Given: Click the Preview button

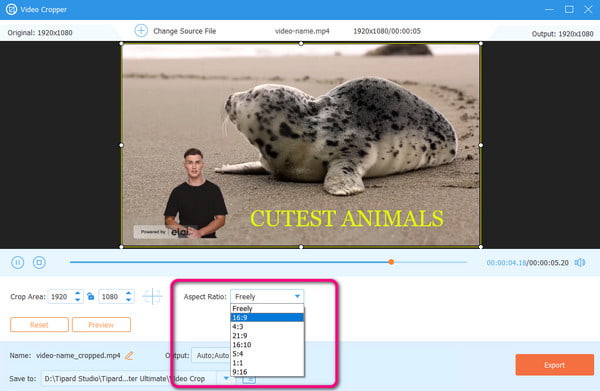Looking at the screenshot, I should pyautogui.click(x=101, y=324).
